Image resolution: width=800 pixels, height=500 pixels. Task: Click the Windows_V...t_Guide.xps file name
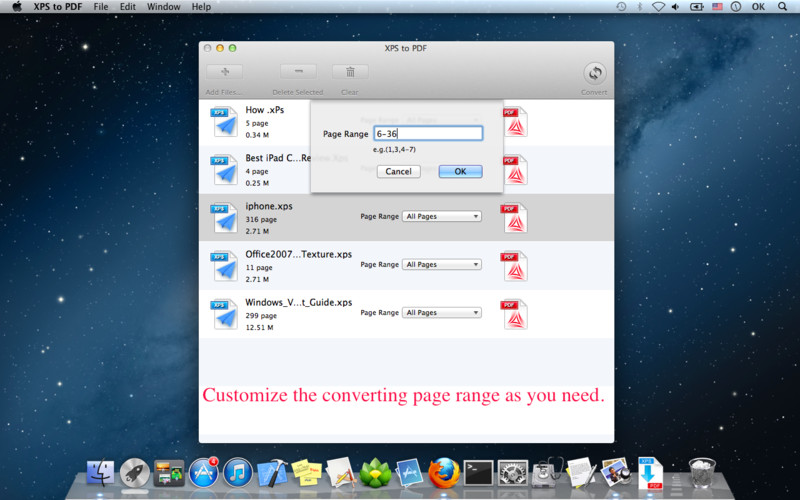click(298, 302)
